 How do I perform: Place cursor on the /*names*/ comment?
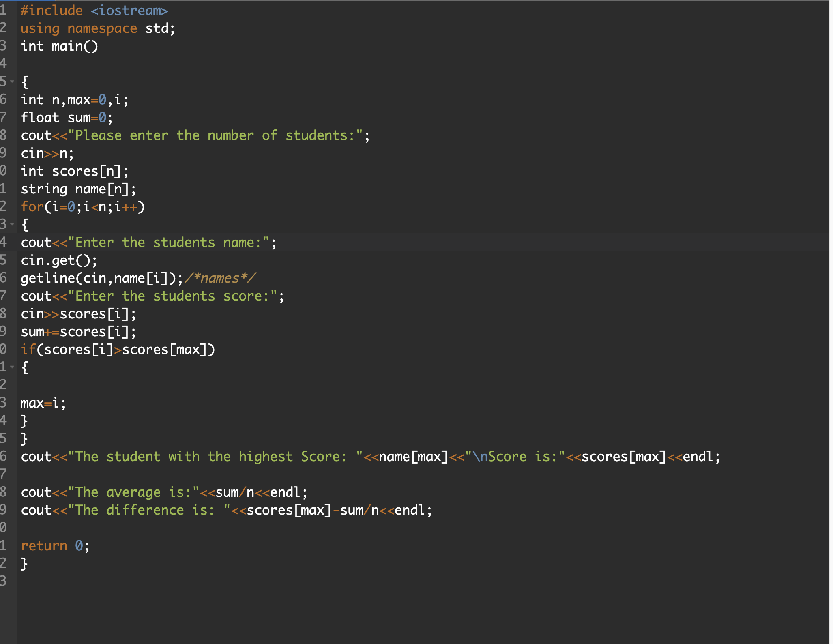221,278
